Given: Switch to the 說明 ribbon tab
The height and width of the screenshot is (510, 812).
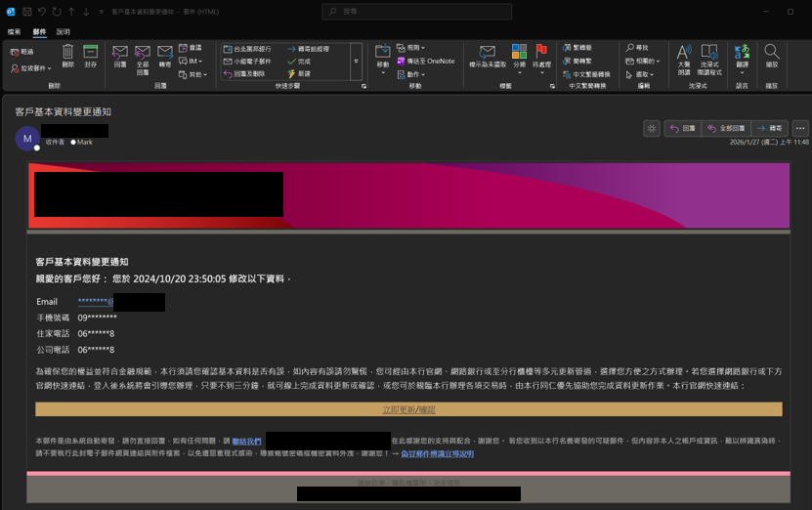Looking at the screenshot, I should (64, 31).
